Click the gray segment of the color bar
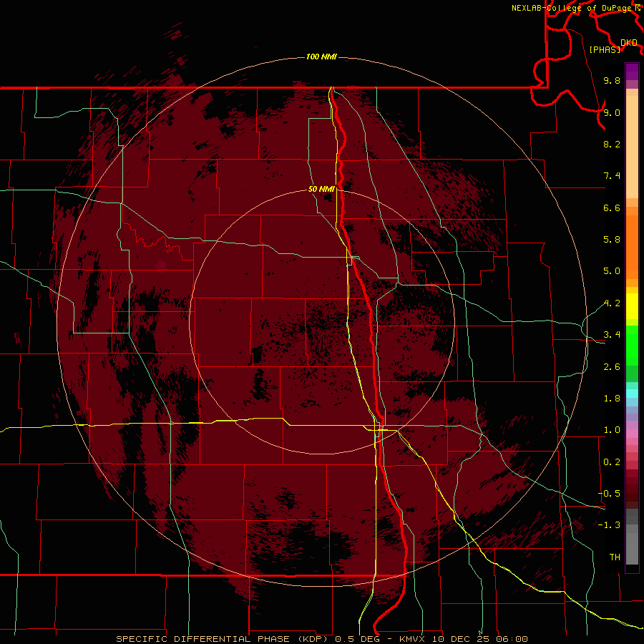 point(632,537)
